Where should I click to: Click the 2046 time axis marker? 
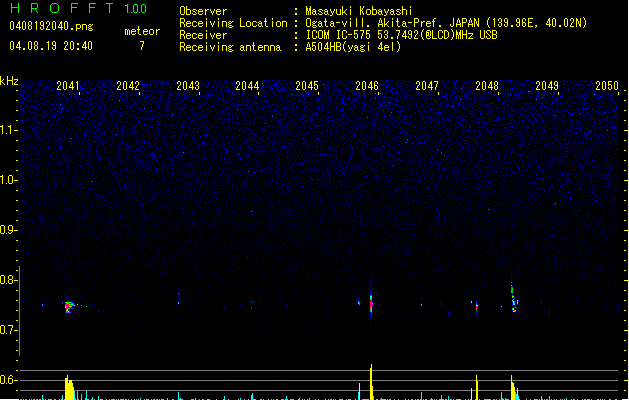pos(367,86)
